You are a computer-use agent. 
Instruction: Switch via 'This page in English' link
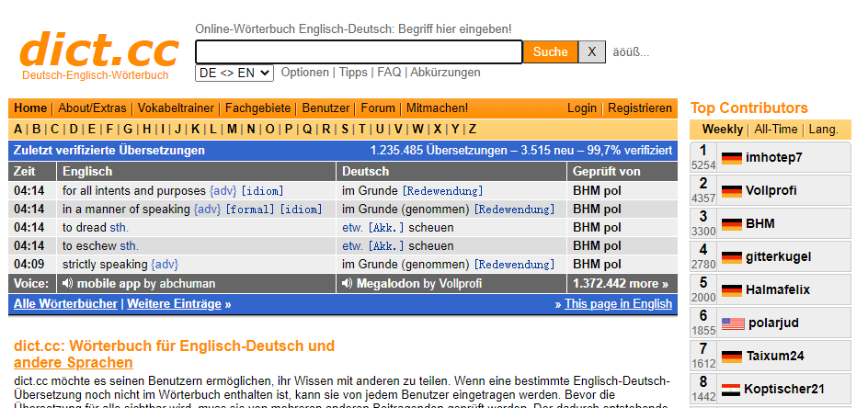click(x=618, y=303)
